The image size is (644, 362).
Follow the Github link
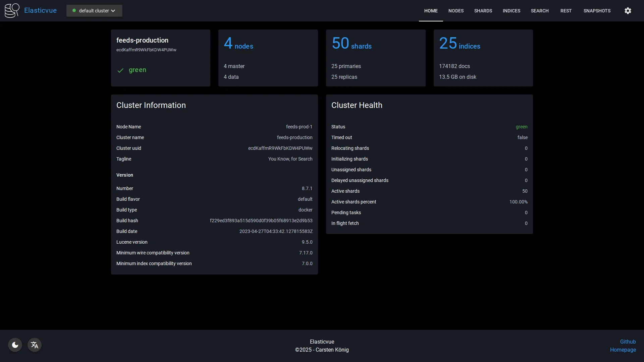pyautogui.click(x=628, y=342)
